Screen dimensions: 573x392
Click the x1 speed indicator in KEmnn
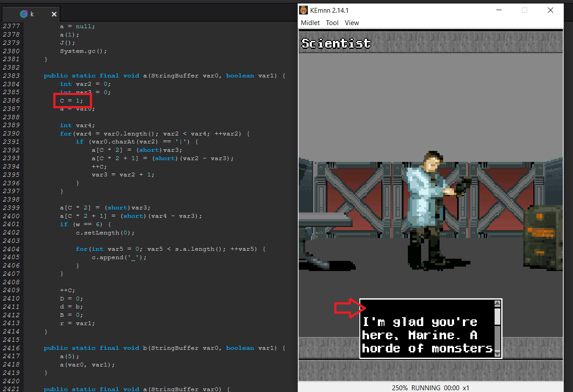466,388
